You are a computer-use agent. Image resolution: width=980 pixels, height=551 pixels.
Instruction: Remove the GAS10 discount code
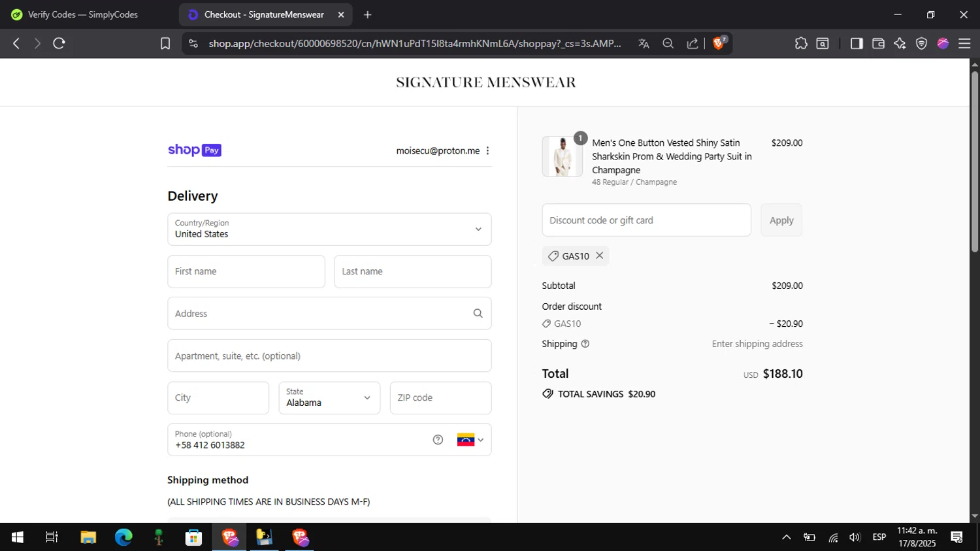coord(599,256)
